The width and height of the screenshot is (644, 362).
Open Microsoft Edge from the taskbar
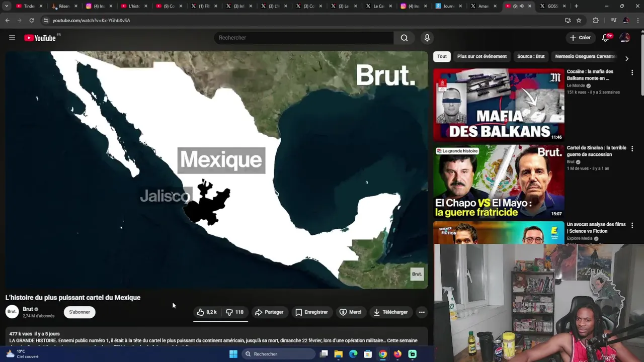(353, 354)
